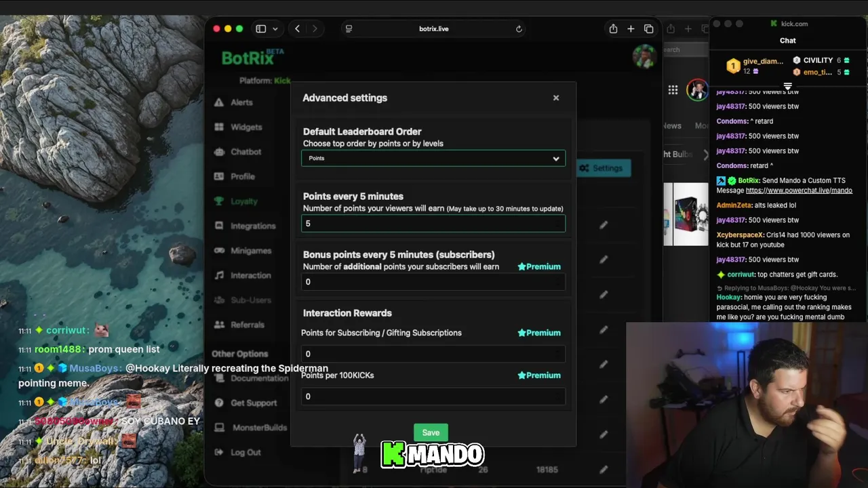Click the Subscribing / Gifting Subscriptions points field
Screen dimensions: 868x488
(x=433, y=354)
